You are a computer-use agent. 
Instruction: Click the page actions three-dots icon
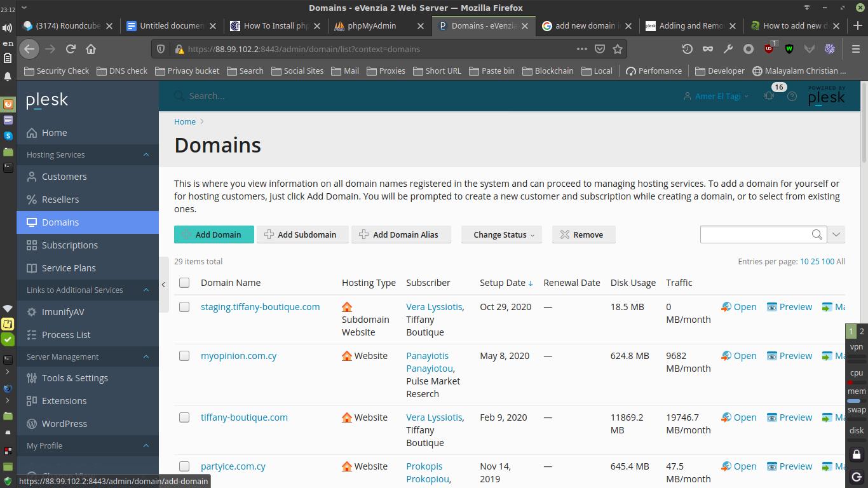click(582, 49)
